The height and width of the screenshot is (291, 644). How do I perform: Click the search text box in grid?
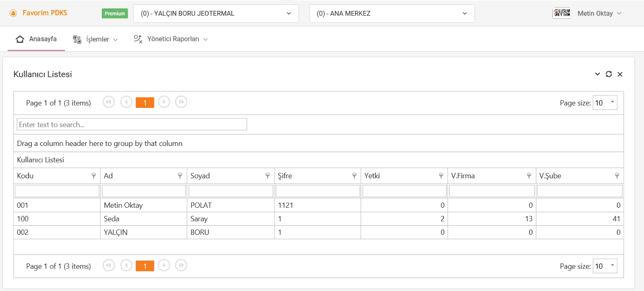pos(132,125)
